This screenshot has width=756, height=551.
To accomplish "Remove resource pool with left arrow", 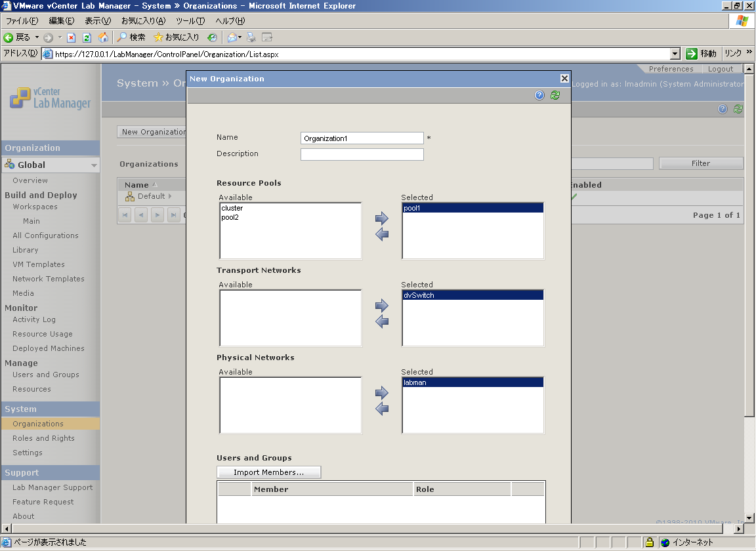I will (x=382, y=235).
